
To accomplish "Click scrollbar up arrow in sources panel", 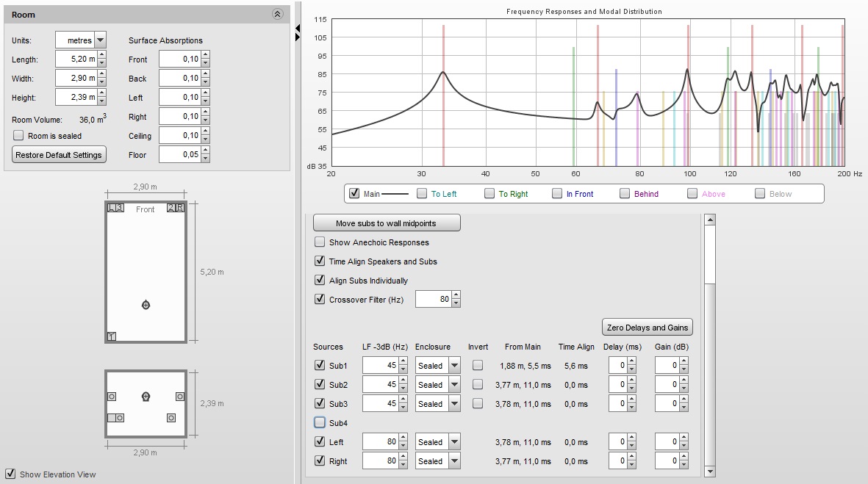I will 710,220.
